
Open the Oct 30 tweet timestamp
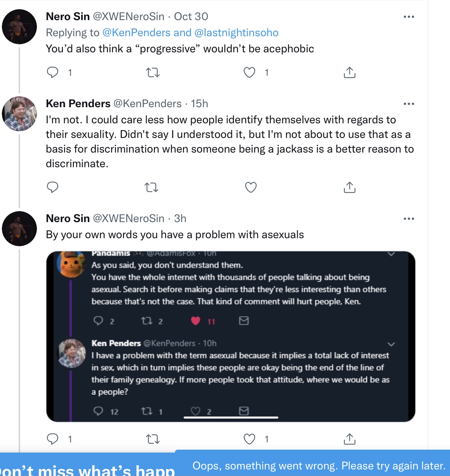pos(191,16)
